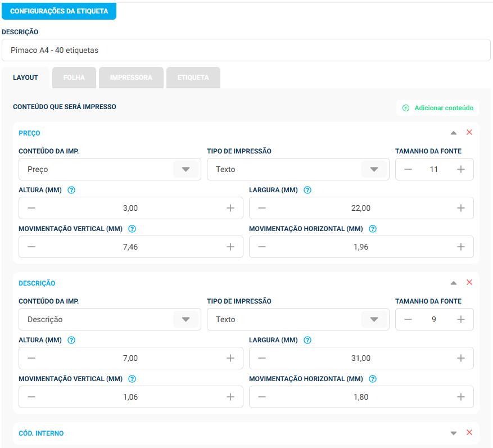Click the Descrição text field with Pimaco A4
493x448 pixels.
tap(246, 50)
